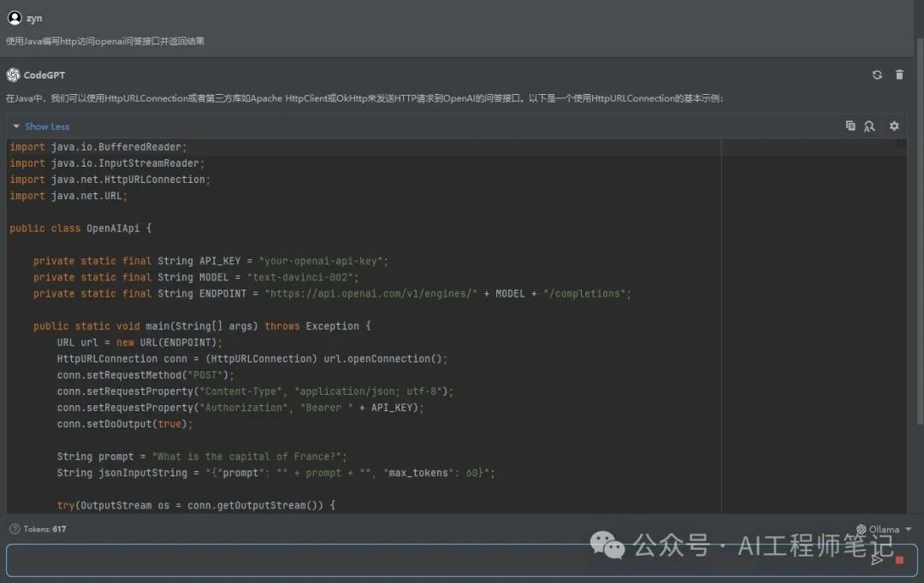Image resolution: width=924 pixels, height=583 pixels.
Task: Click the question mark beside Tokens
Action: point(14,529)
